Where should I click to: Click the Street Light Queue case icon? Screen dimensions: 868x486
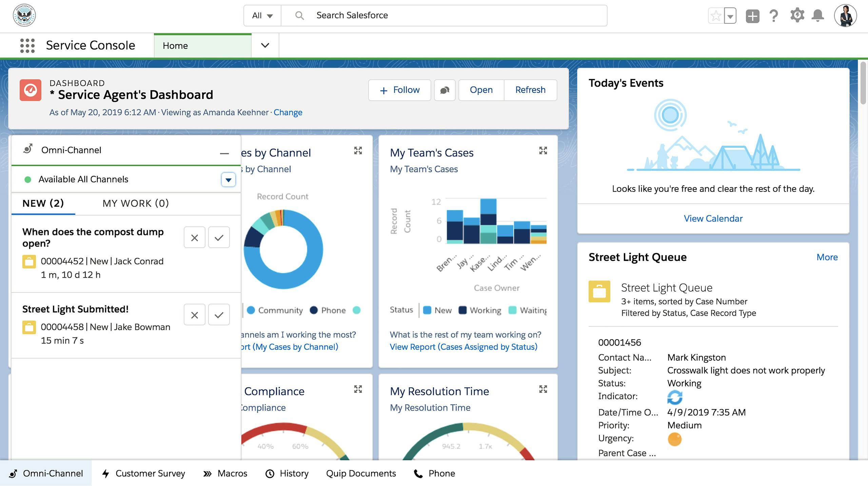click(599, 291)
